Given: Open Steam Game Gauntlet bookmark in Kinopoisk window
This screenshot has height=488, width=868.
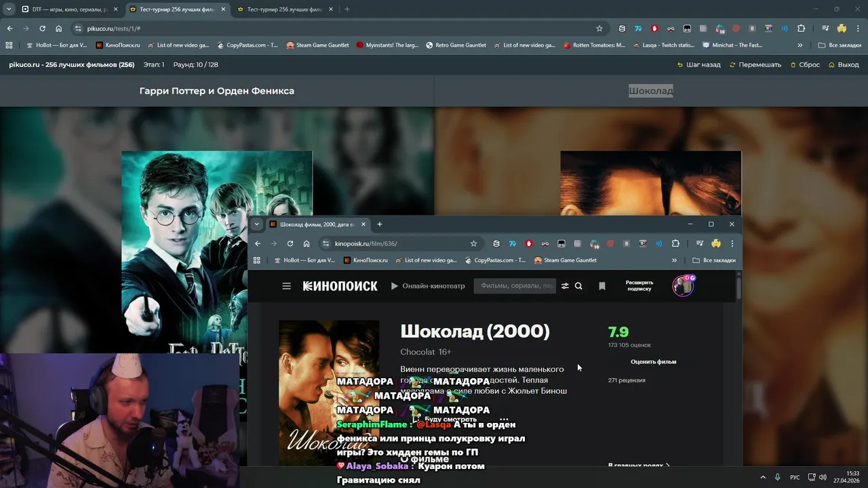Looking at the screenshot, I should pos(565,260).
